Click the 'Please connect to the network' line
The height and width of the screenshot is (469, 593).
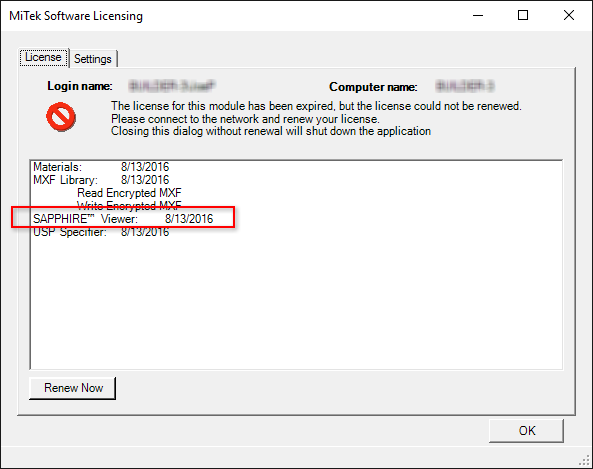245,119
